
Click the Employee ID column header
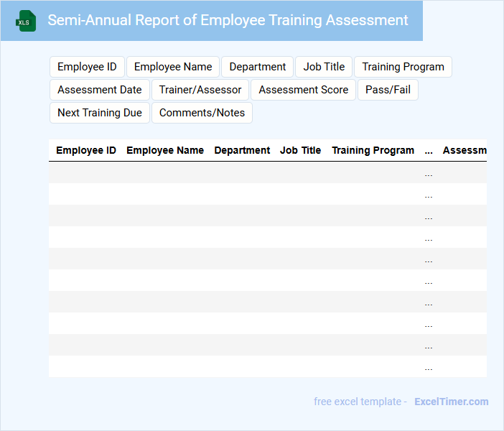click(86, 151)
